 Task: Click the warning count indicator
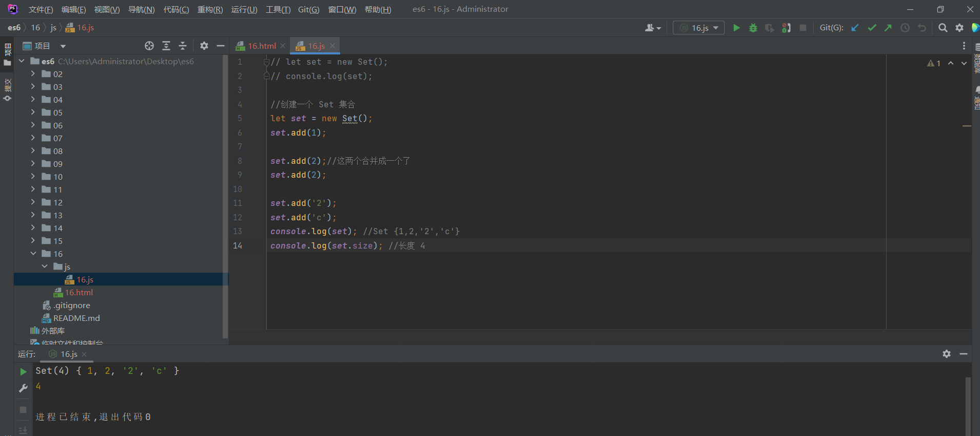(x=934, y=63)
